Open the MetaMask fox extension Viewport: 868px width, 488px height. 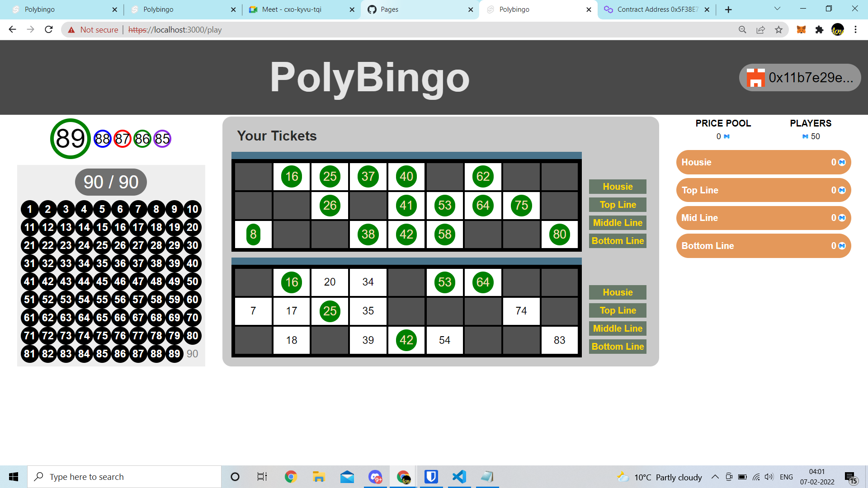[801, 30]
